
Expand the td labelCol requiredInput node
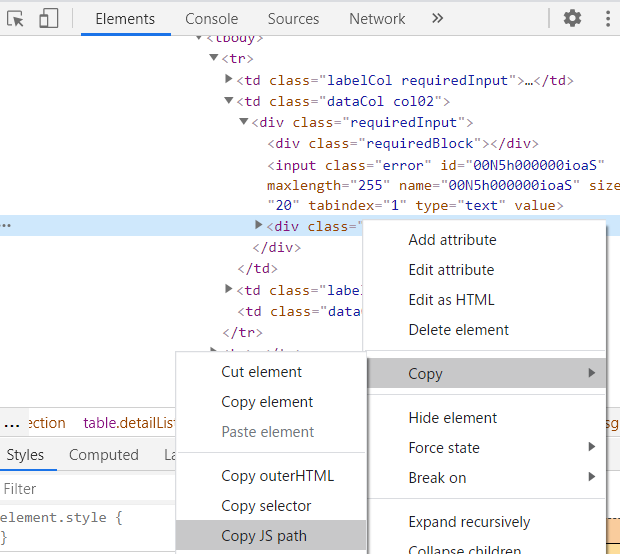pos(229,79)
